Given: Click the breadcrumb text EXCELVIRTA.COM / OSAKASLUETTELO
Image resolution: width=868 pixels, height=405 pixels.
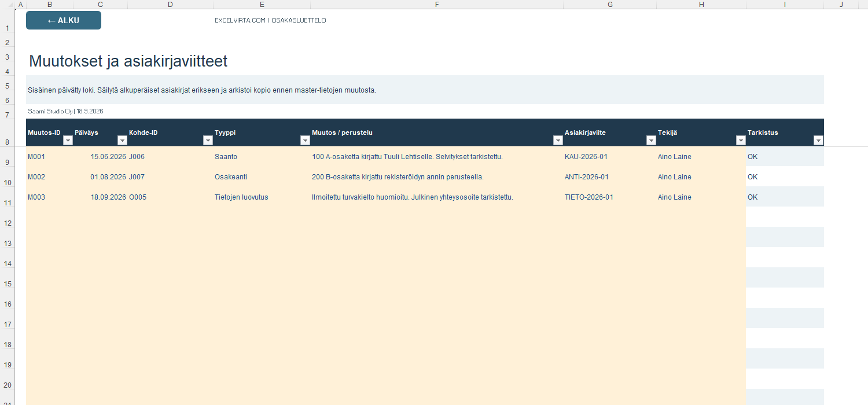Looking at the screenshot, I should [270, 20].
